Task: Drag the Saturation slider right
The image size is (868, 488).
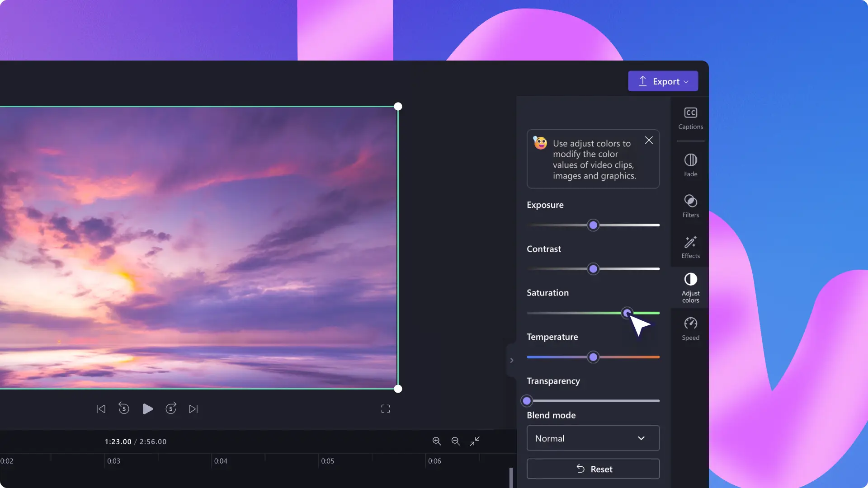Action: [626, 314]
